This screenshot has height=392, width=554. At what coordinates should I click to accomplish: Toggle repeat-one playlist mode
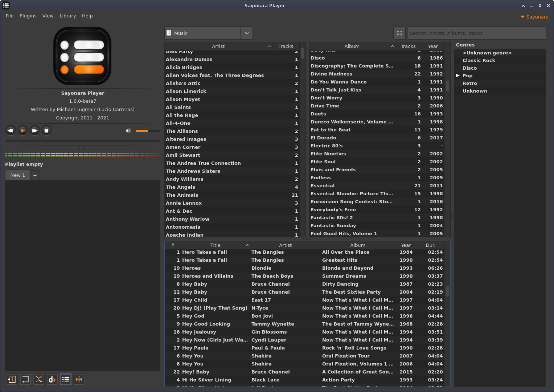(x=12, y=379)
